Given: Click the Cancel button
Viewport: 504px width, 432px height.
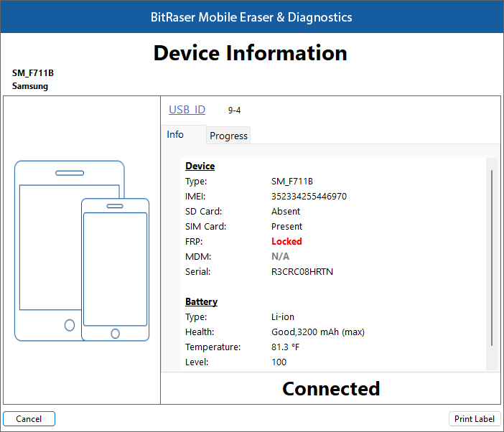Looking at the screenshot, I should [x=29, y=419].
